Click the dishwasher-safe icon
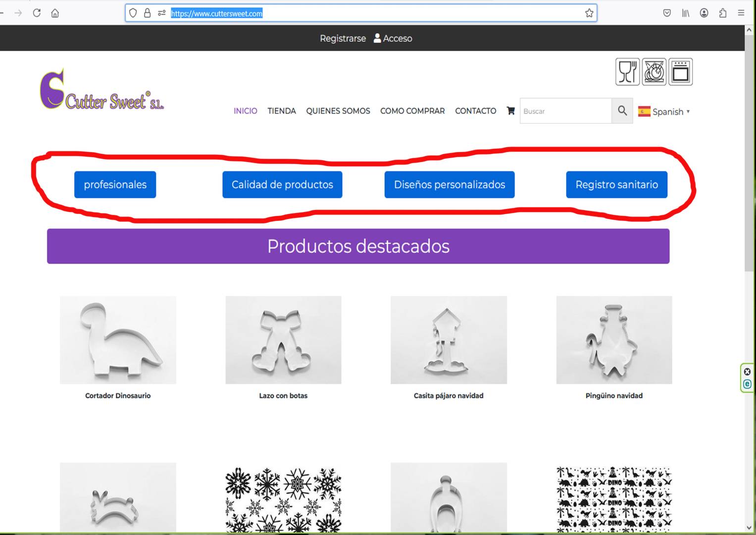 [655, 72]
